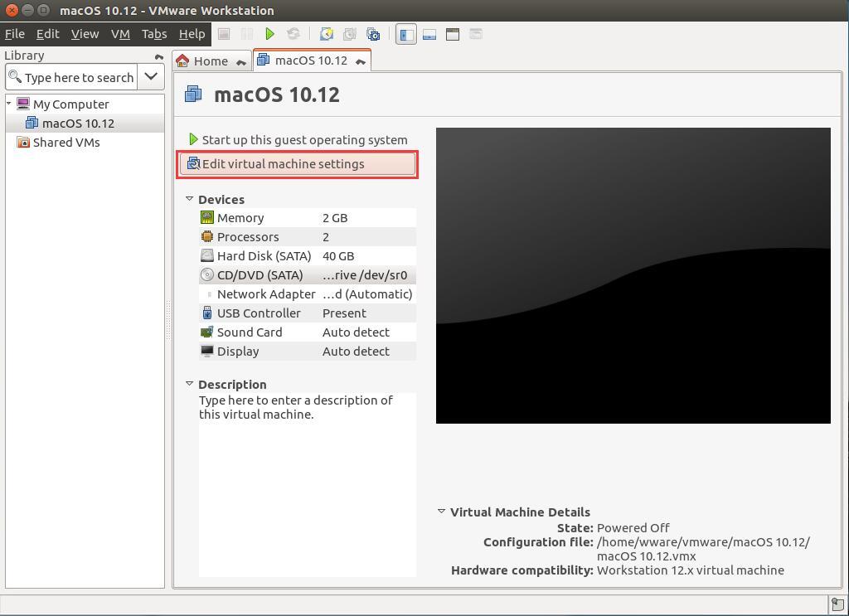
Task: Close the Home tab
Action: [x=241, y=63]
